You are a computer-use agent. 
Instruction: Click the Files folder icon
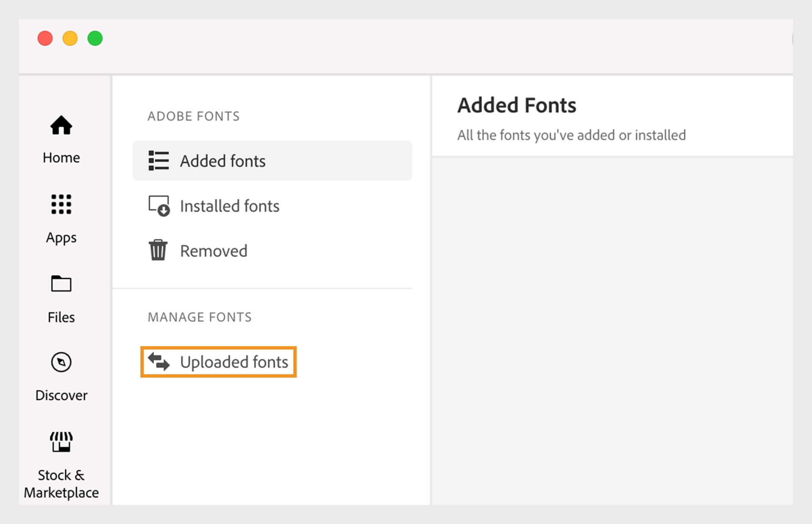click(61, 284)
